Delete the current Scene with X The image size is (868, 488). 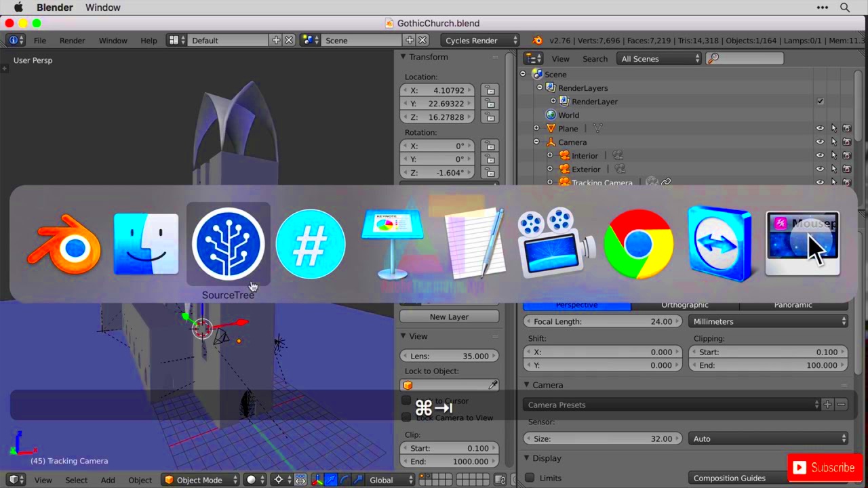pos(422,40)
